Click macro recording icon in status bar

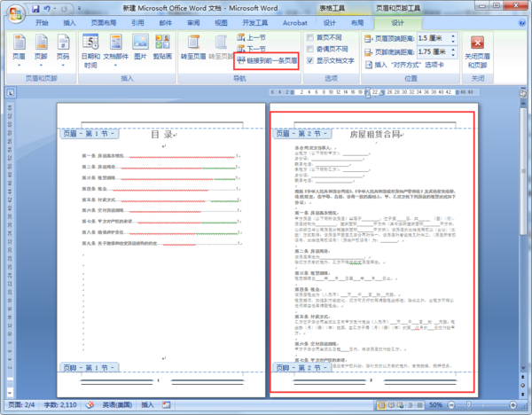pyautogui.click(x=167, y=405)
